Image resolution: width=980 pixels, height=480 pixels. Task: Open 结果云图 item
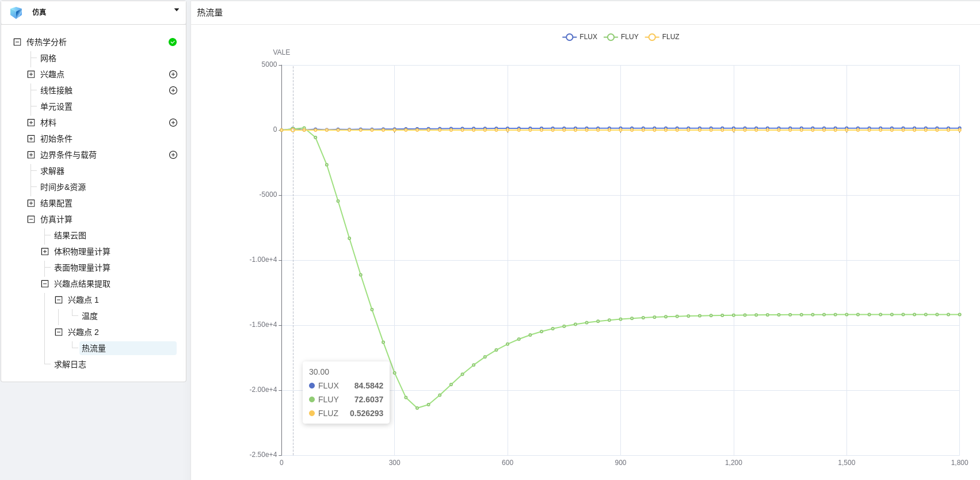coord(70,235)
